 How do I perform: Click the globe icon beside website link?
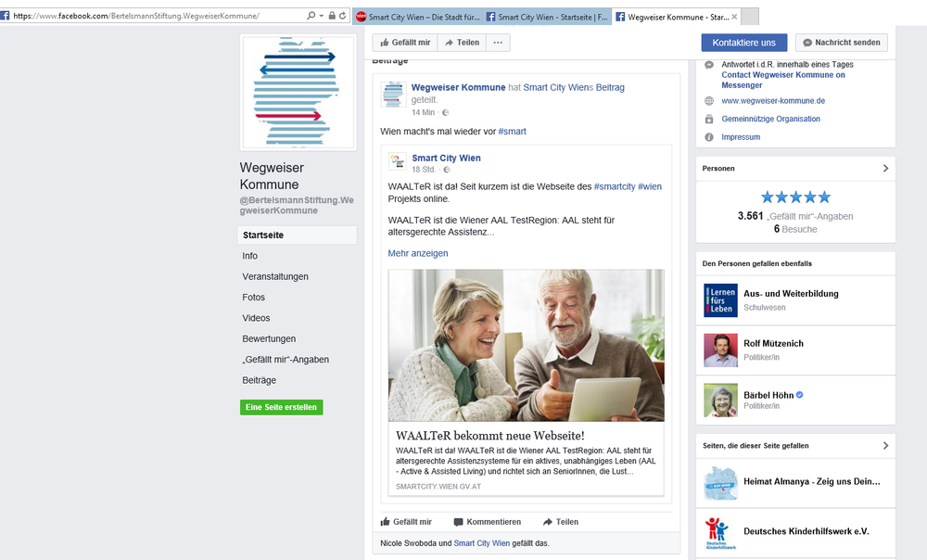tap(709, 101)
